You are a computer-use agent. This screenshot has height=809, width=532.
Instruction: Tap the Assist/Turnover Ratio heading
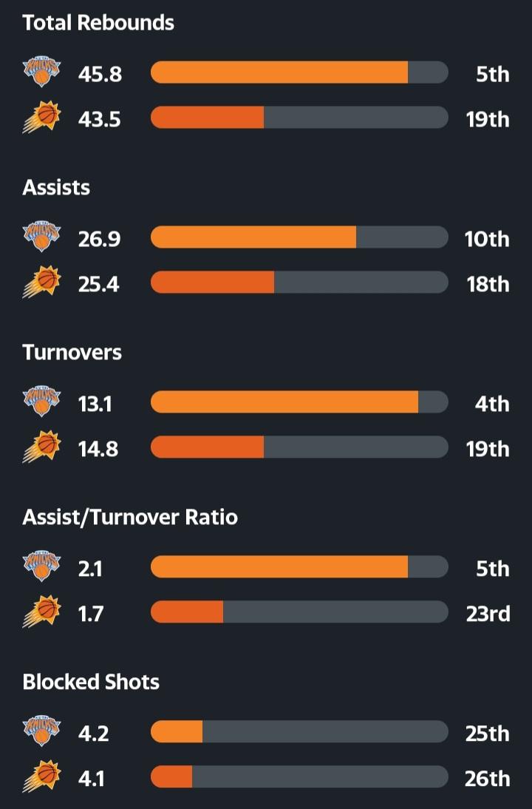[130, 517]
